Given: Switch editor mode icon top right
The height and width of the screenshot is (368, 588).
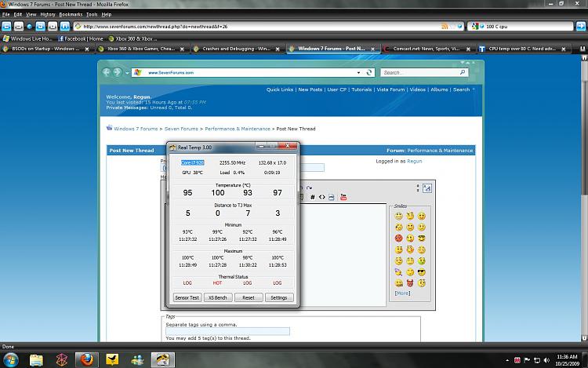Looking at the screenshot, I should coord(427,188).
